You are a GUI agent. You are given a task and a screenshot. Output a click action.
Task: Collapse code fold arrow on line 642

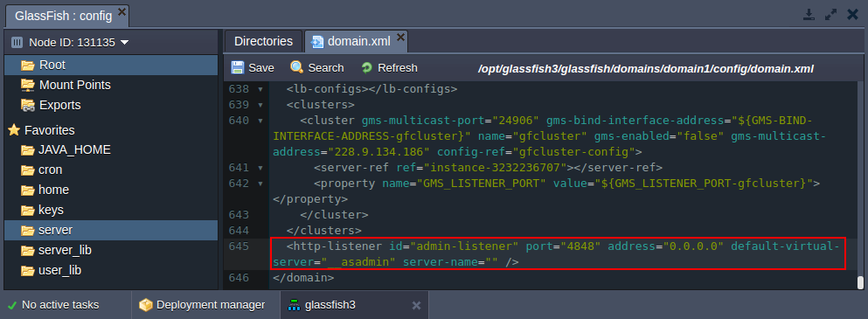pos(260,183)
